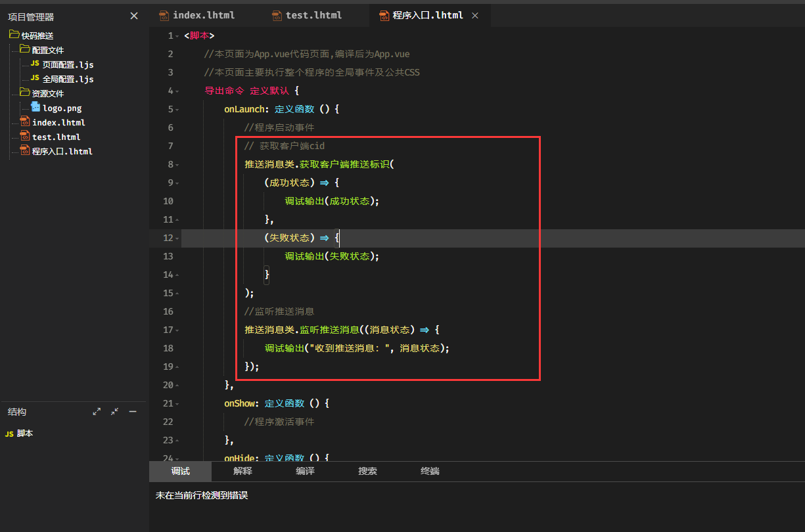The width and height of the screenshot is (805, 532).
Task: Collapse the onLaunch fold at line 5
Action: (177, 109)
